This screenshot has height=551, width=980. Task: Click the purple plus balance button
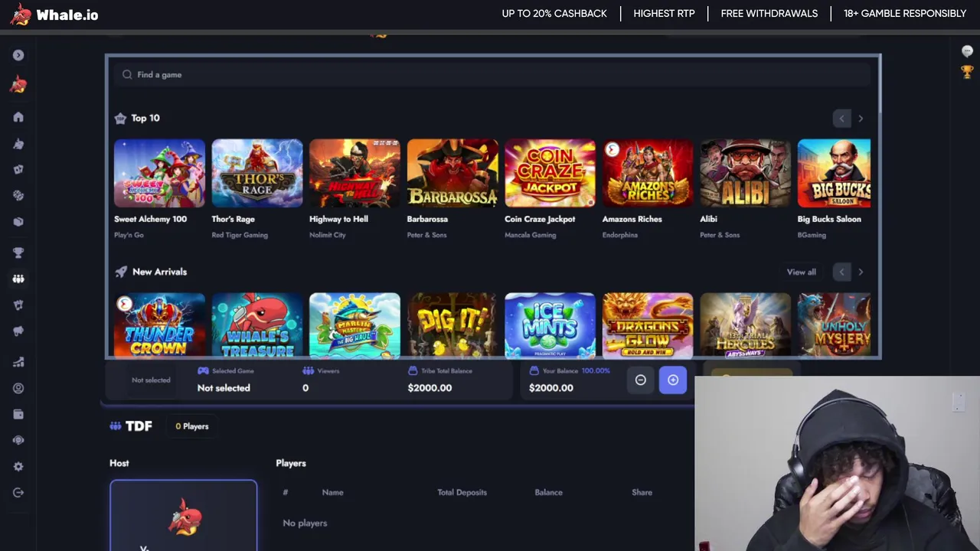[x=673, y=380]
